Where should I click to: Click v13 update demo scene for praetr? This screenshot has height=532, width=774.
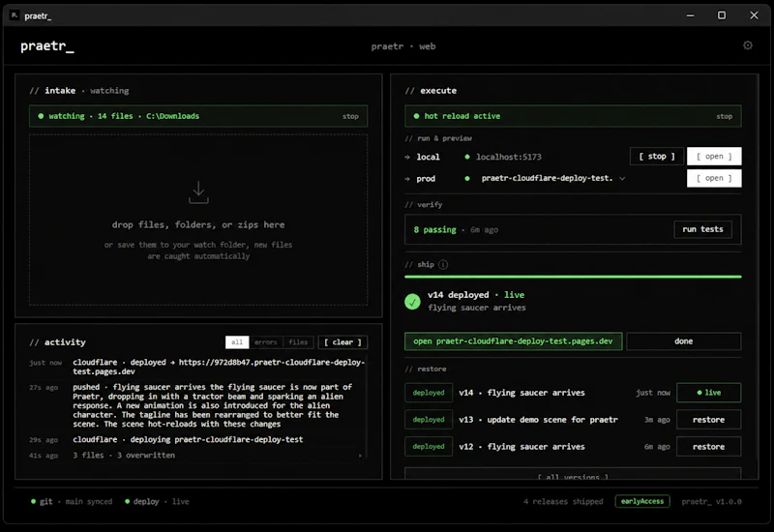click(x=538, y=420)
